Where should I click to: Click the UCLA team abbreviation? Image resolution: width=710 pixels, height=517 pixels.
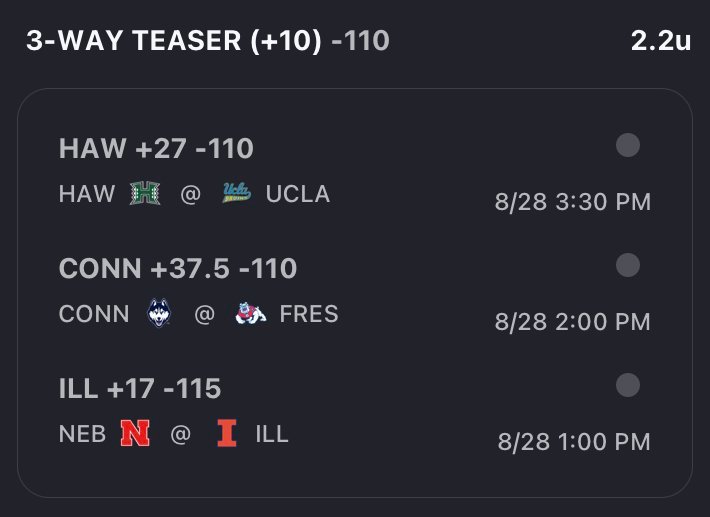297,194
